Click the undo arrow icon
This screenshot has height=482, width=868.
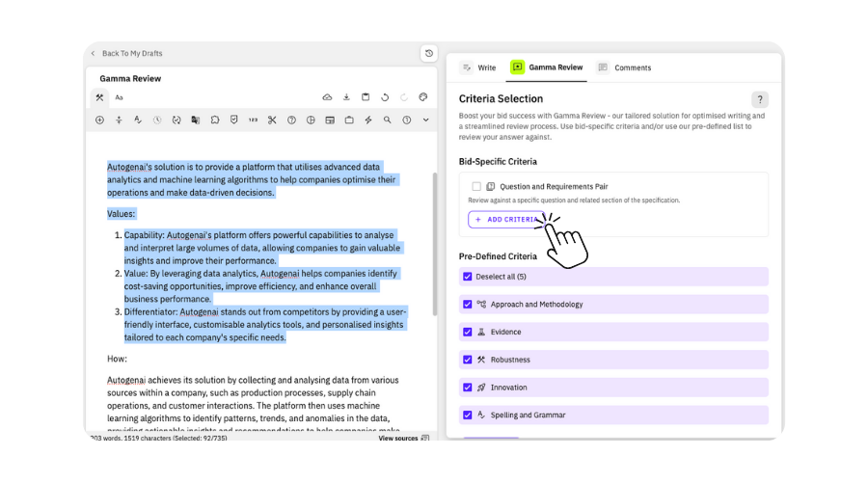point(385,97)
